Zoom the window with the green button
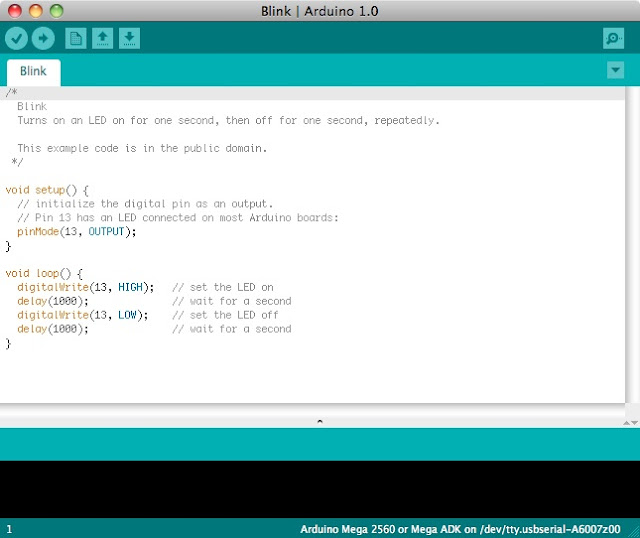640x538 pixels. (56, 11)
